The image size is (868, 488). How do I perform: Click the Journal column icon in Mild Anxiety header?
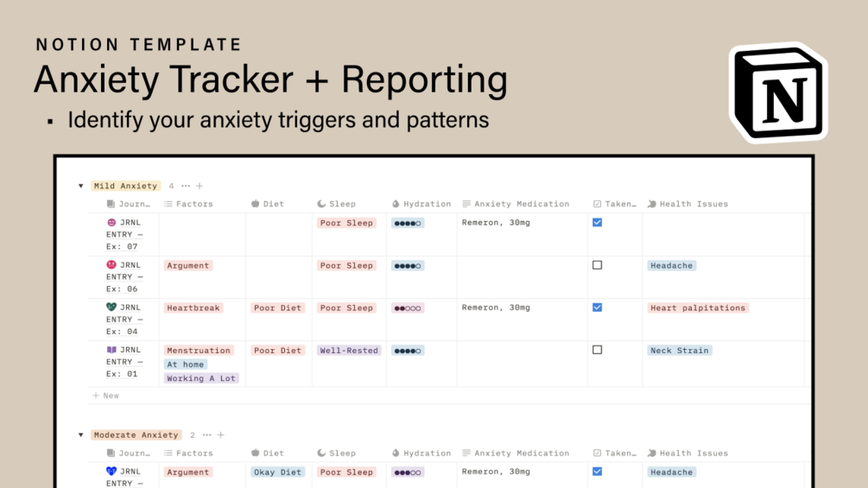click(x=111, y=204)
